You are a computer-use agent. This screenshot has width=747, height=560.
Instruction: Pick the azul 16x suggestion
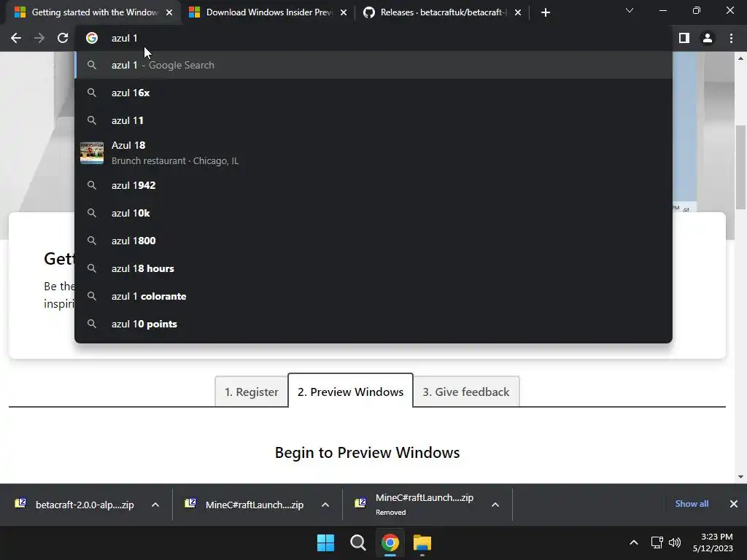coord(373,93)
